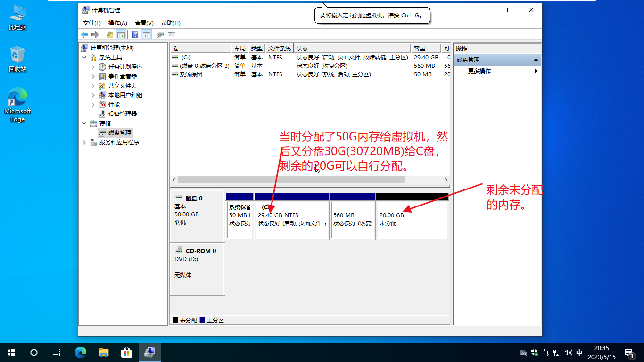Expand the 任务计划程序 node arrow

[93, 67]
